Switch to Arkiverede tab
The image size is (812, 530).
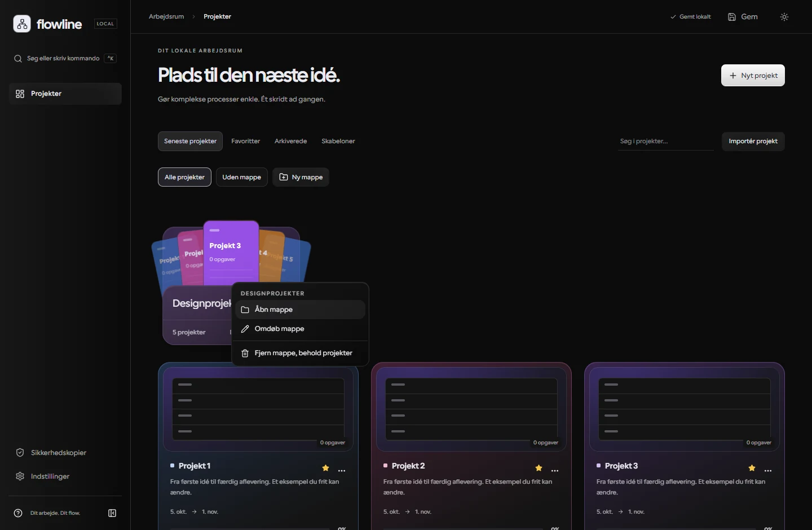click(290, 141)
